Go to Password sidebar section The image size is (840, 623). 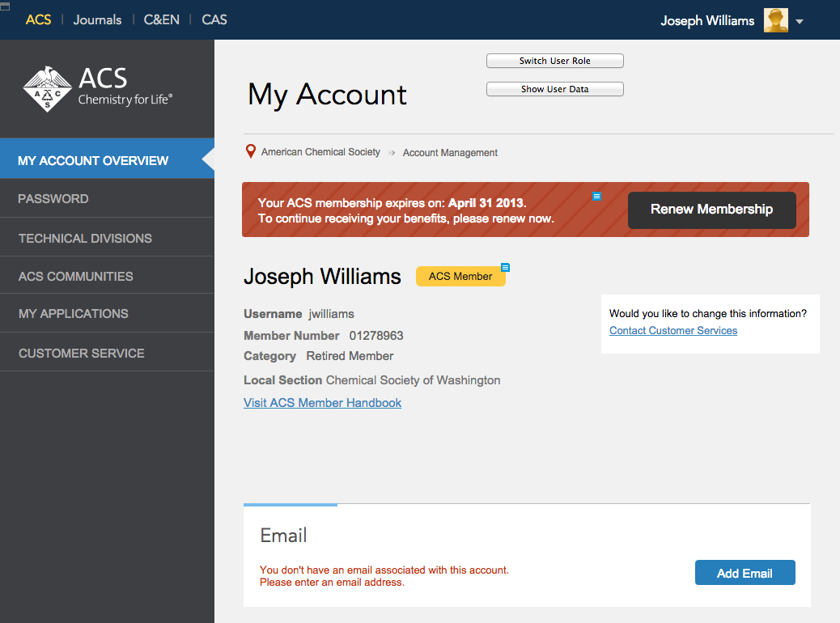coord(107,198)
